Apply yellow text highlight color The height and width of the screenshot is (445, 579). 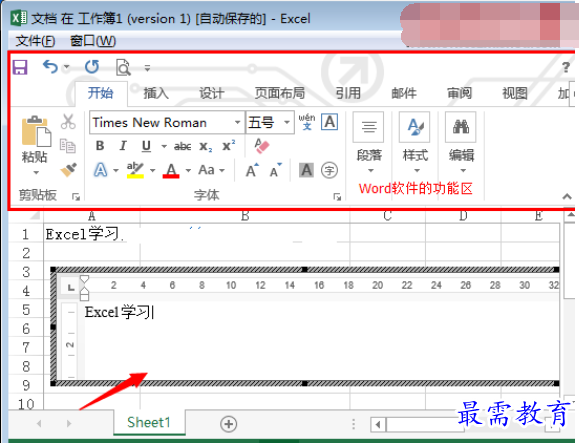pos(135,170)
